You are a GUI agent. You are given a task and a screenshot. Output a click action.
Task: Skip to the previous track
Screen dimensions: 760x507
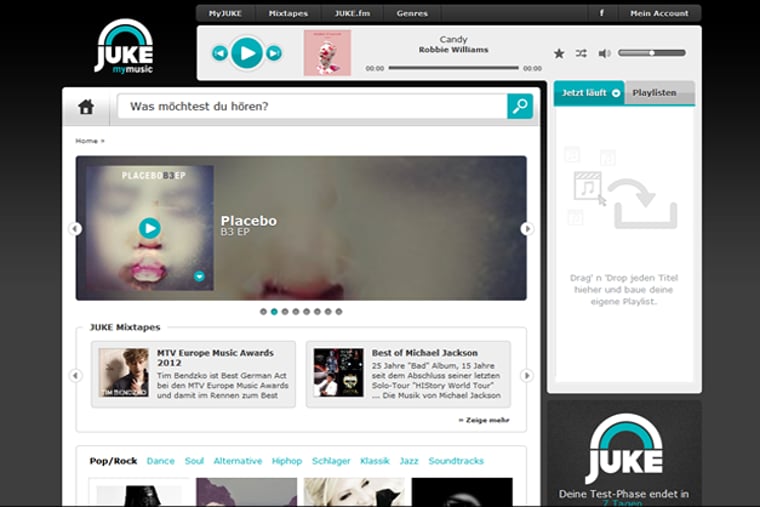[x=220, y=53]
